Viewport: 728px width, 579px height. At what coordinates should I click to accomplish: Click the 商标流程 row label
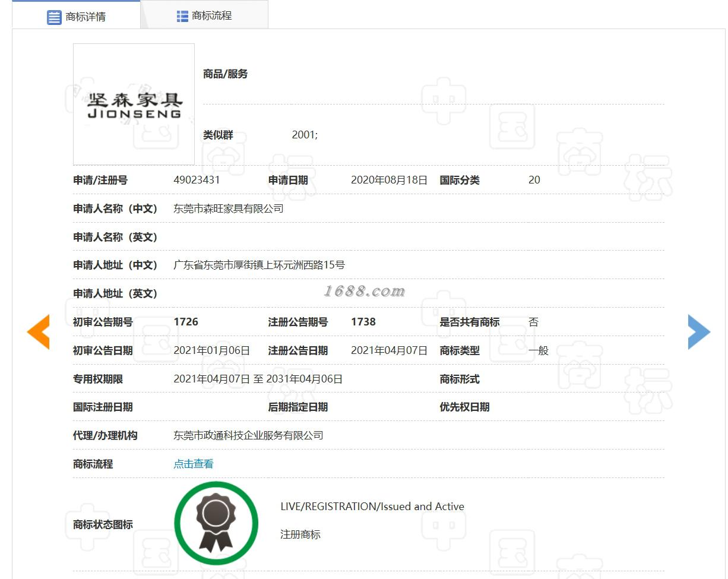click(x=93, y=464)
